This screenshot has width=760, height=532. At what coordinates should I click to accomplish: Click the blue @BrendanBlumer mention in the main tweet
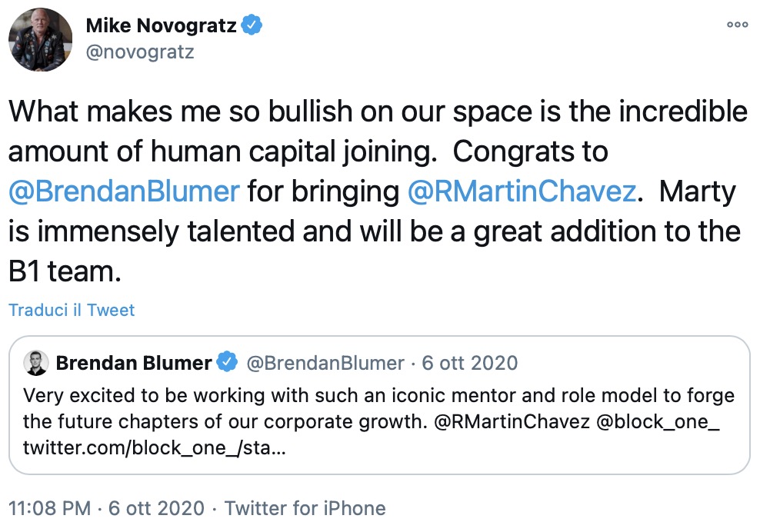pos(125,190)
